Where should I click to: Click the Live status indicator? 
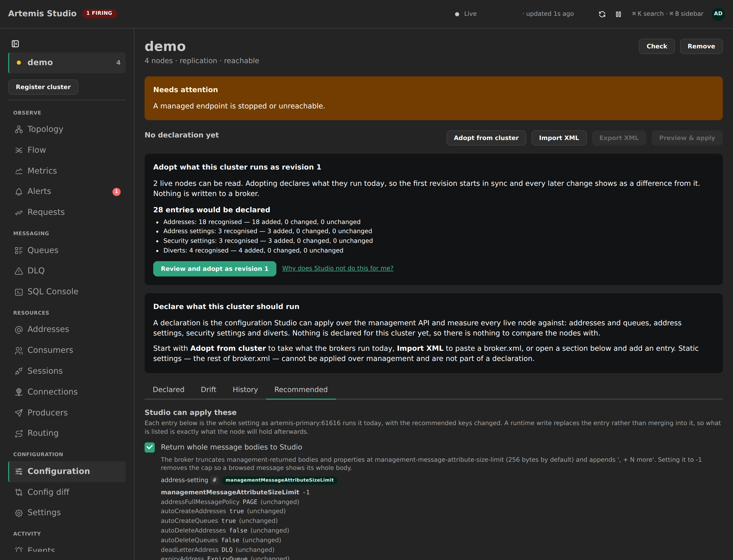466,14
